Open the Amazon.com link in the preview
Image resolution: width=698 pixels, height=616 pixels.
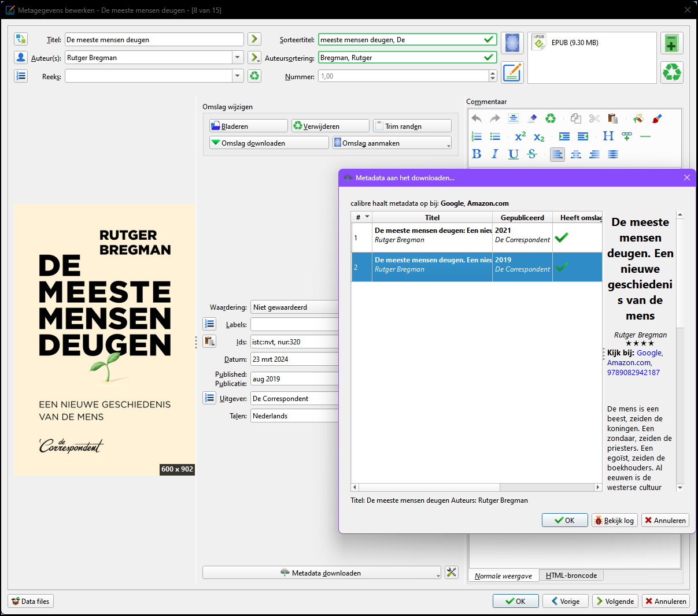pyautogui.click(x=629, y=362)
